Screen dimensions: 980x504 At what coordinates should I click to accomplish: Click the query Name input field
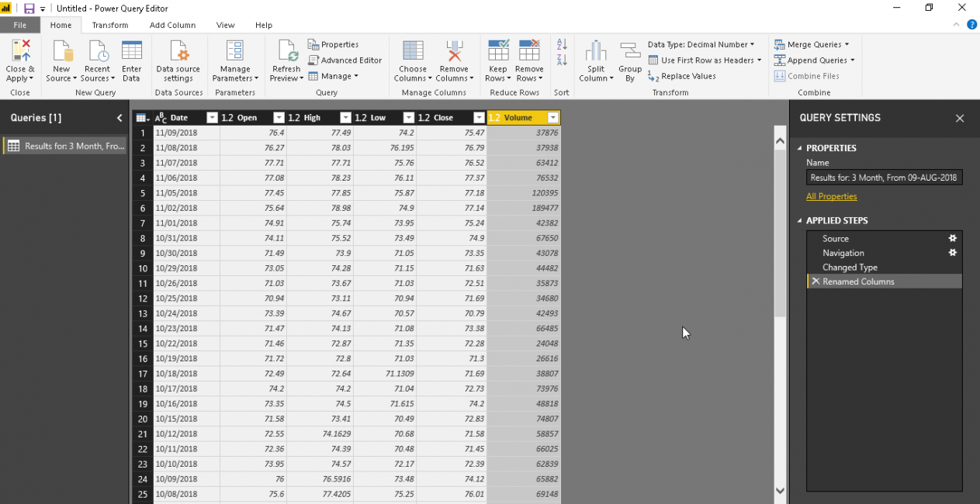[x=884, y=178]
